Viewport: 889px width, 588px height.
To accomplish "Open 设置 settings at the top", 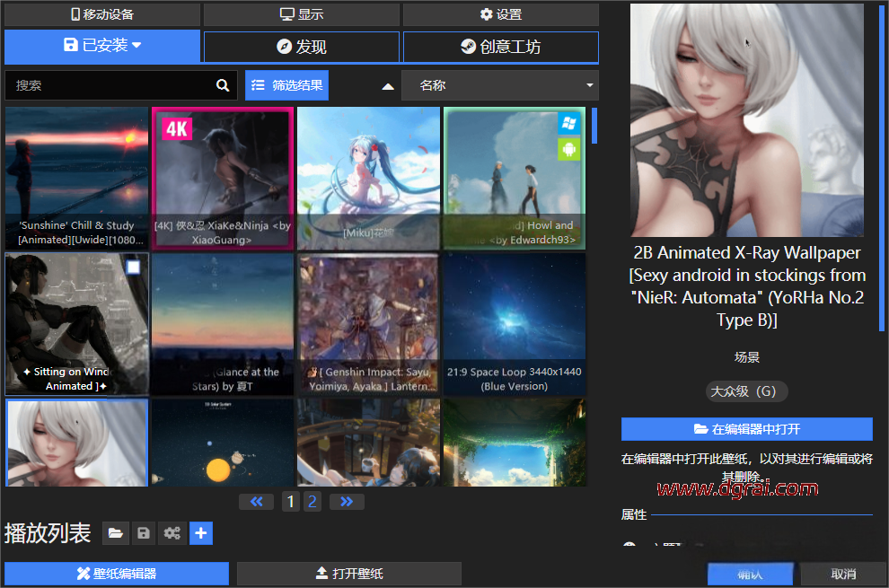I will (500, 14).
